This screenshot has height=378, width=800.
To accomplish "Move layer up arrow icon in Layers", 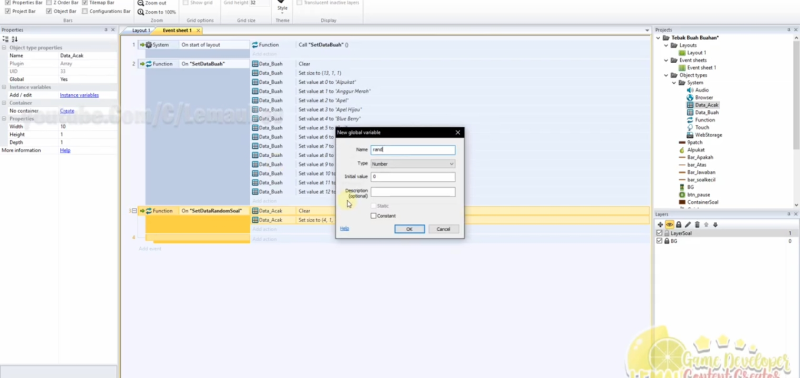I will click(x=706, y=224).
